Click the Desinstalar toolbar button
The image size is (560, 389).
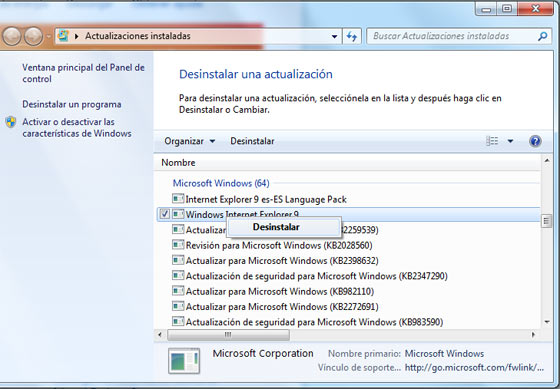point(252,141)
